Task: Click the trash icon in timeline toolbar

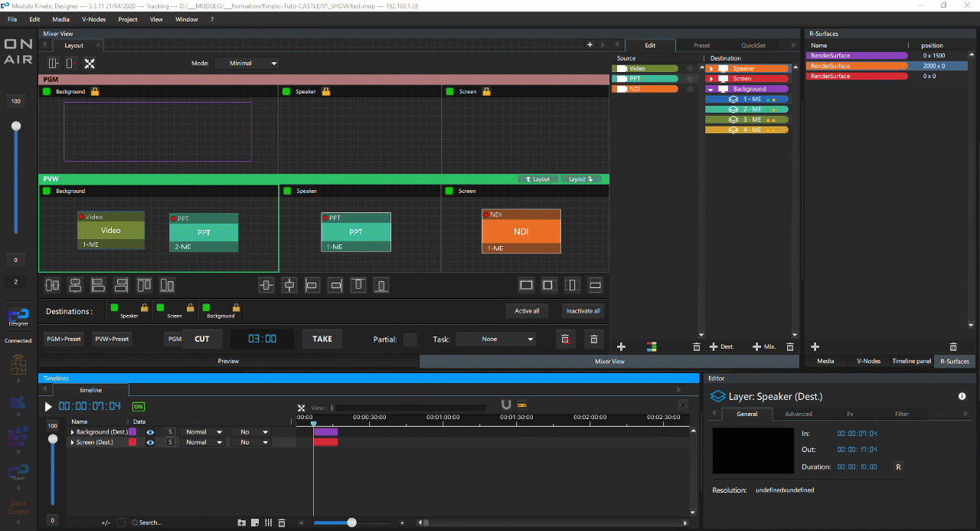Action: (x=282, y=523)
